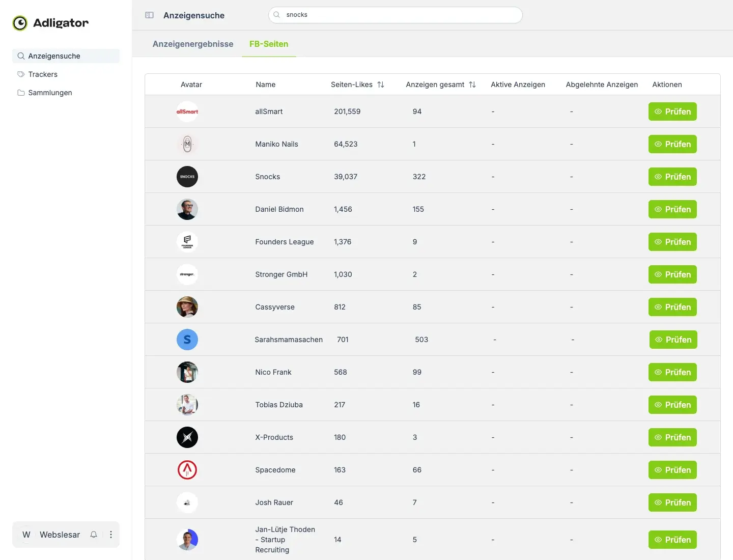The width and height of the screenshot is (733, 560).
Task: Click the Name column header
Action: point(266,85)
